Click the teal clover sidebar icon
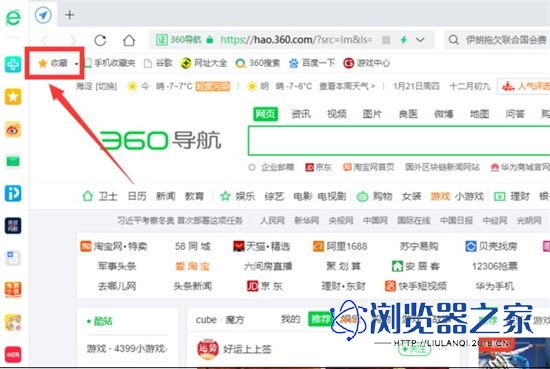The width and height of the screenshot is (550, 369). click(13, 65)
